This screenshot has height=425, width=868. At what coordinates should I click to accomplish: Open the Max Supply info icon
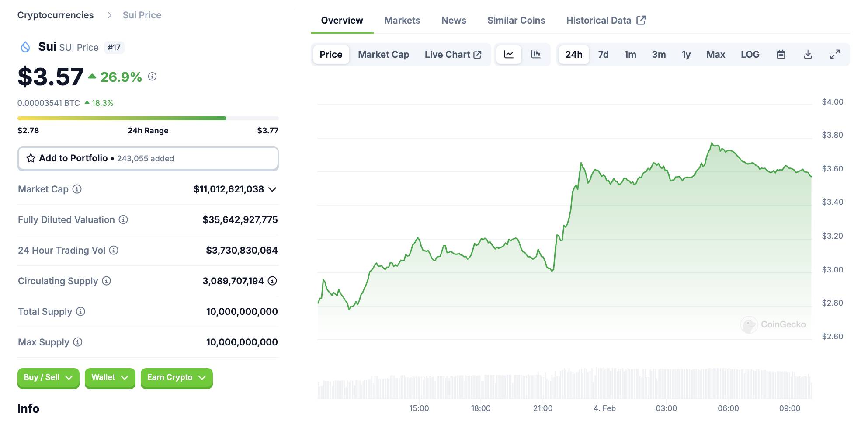[x=78, y=342]
